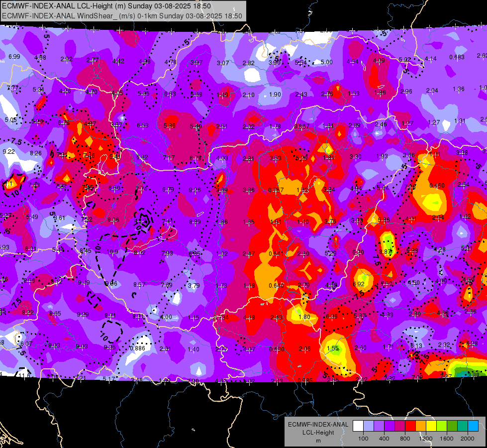Click the light purple legend swatch before 400
The height and width of the screenshot is (448, 487).
[379, 426]
